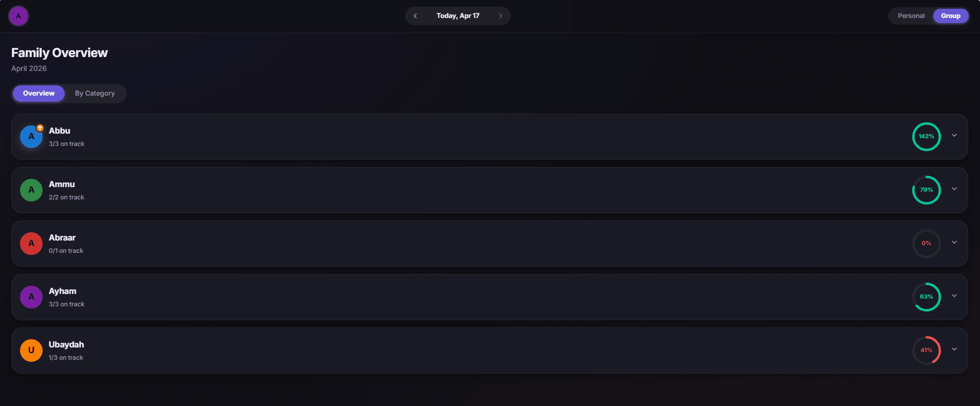This screenshot has height=406, width=980.
Task: Click Abraar's red avatar icon
Action: point(31,244)
